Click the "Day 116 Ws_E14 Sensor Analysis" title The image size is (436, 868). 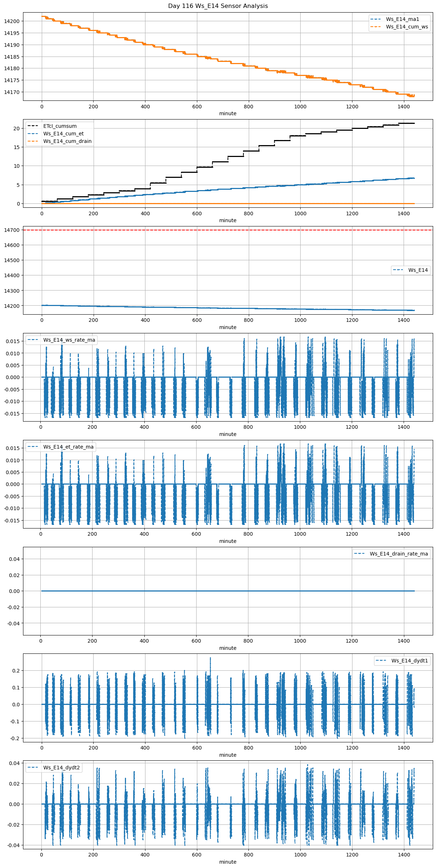[218, 6]
